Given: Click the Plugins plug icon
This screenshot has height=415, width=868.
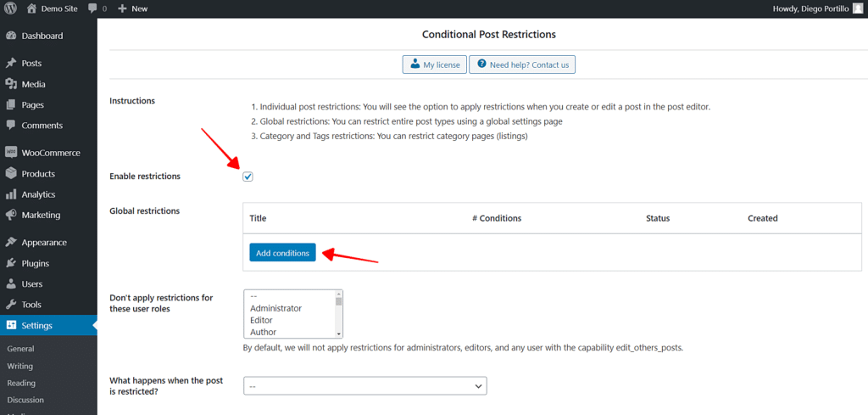Looking at the screenshot, I should click(x=11, y=263).
